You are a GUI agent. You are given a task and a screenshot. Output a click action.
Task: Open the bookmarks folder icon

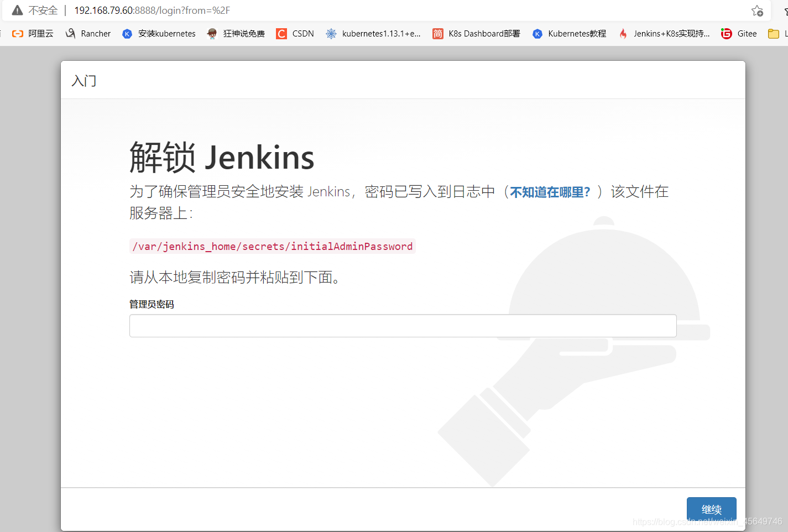click(774, 34)
